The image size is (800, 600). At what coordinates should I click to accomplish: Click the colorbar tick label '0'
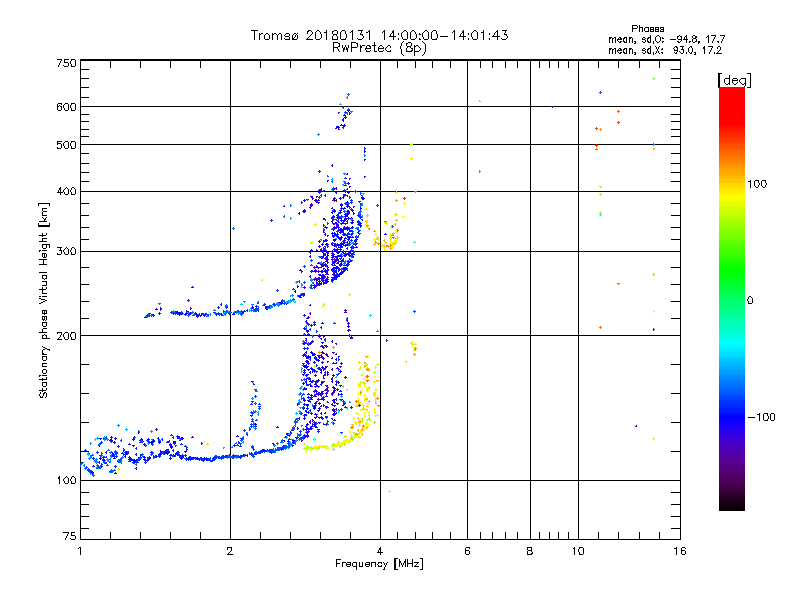[750, 301]
